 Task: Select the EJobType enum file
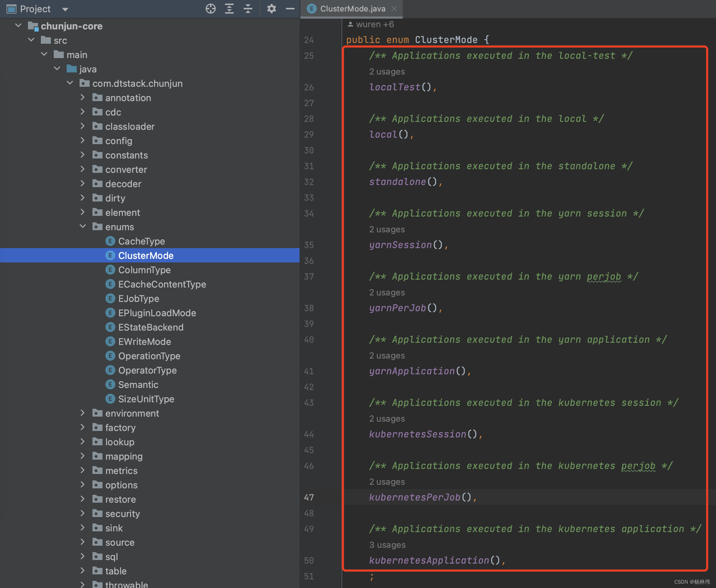click(138, 298)
